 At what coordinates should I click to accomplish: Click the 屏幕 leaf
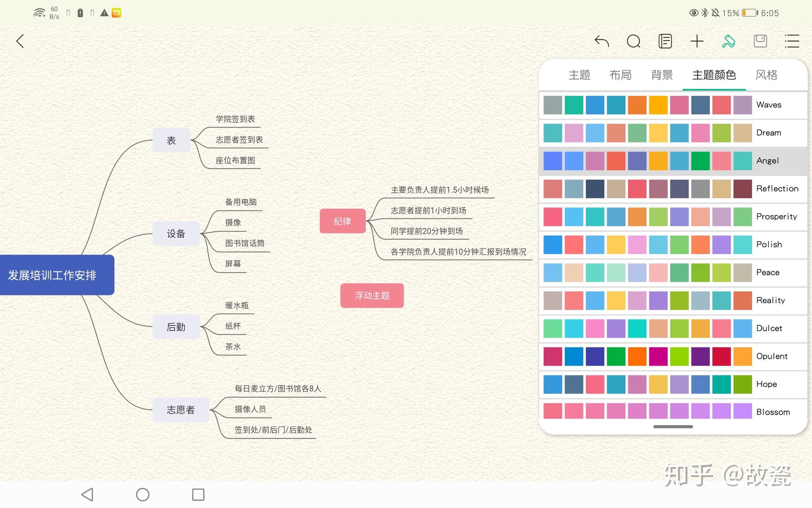point(233,264)
